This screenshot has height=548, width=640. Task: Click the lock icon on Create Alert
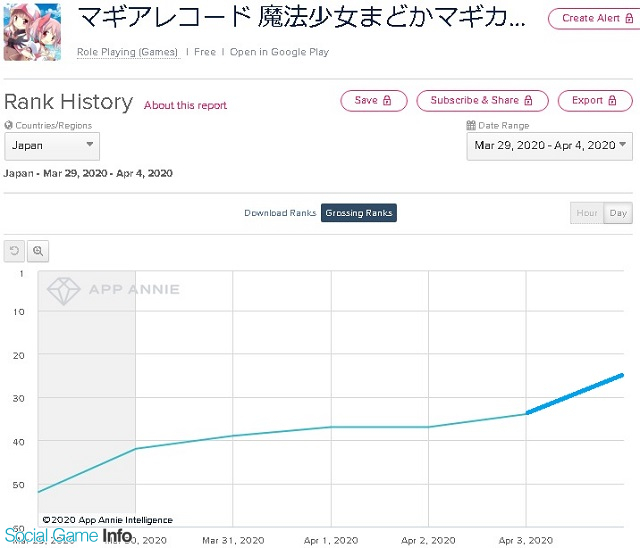pyautogui.click(x=629, y=18)
